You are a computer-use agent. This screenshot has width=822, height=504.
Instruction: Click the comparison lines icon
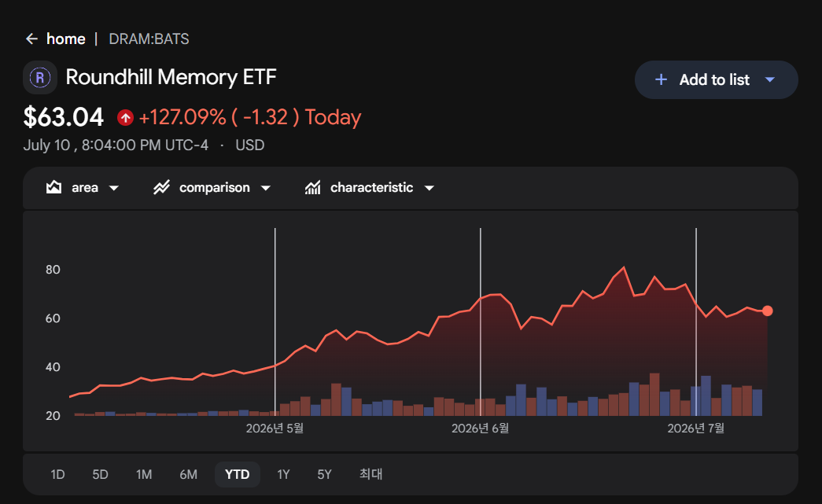[x=161, y=188]
